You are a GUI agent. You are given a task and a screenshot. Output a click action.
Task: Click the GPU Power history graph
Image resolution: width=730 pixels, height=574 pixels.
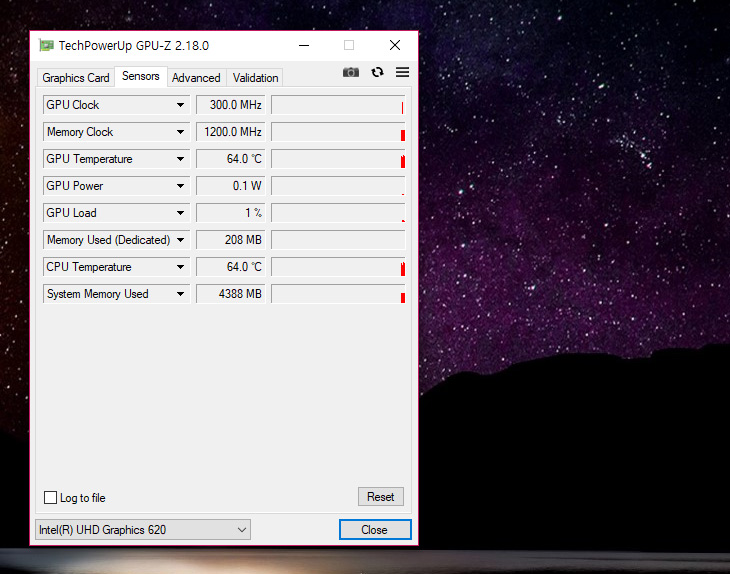pyautogui.click(x=338, y=186)
